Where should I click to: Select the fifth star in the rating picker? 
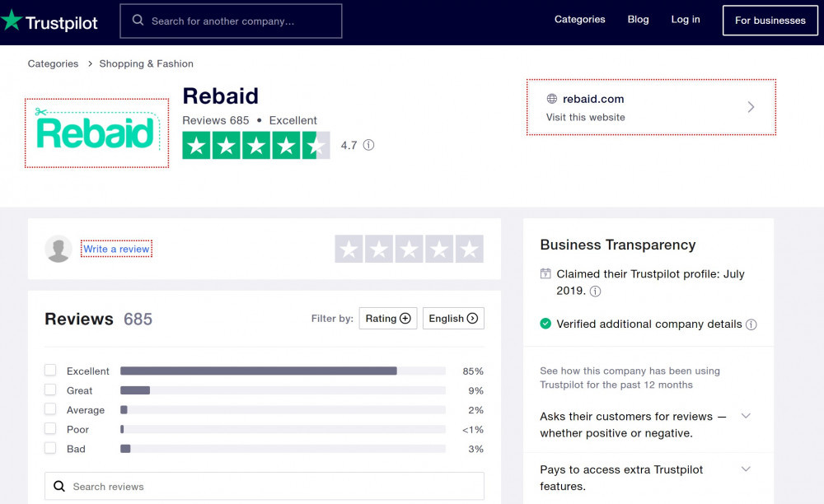pos(470,249)
